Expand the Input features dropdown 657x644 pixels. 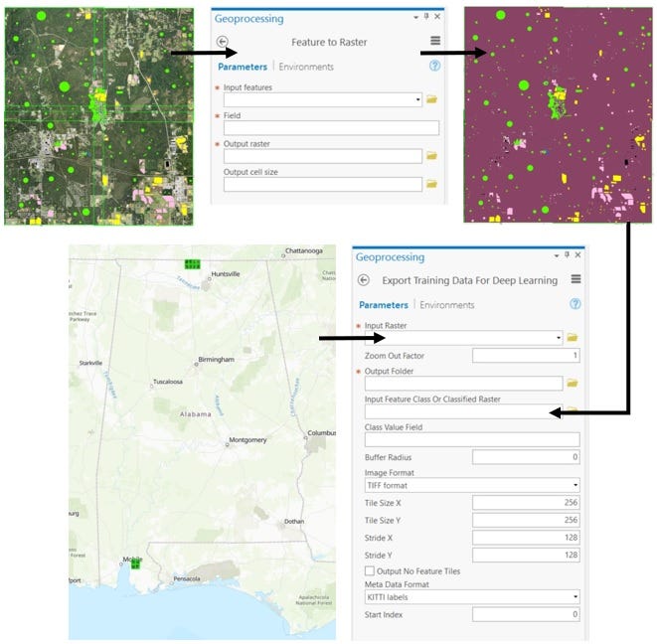pyautogui.click(x=417, y=99)
